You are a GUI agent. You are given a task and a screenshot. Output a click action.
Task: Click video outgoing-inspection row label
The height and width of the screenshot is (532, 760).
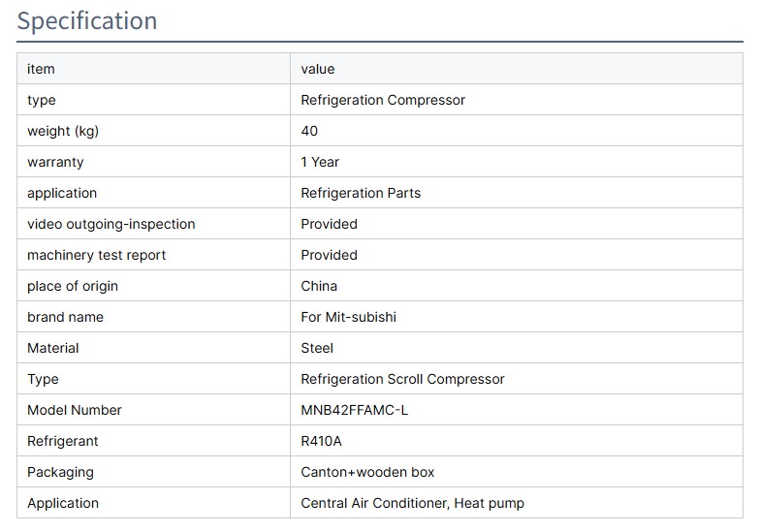(x=111, y=224)
